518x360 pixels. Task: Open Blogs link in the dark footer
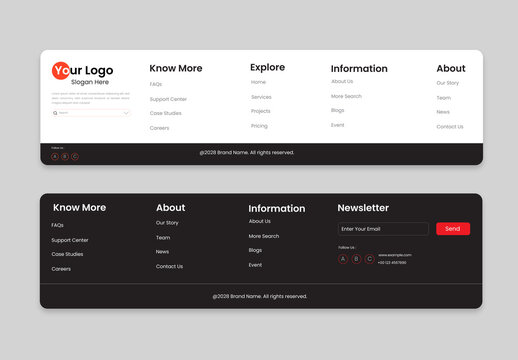[255, 250]
